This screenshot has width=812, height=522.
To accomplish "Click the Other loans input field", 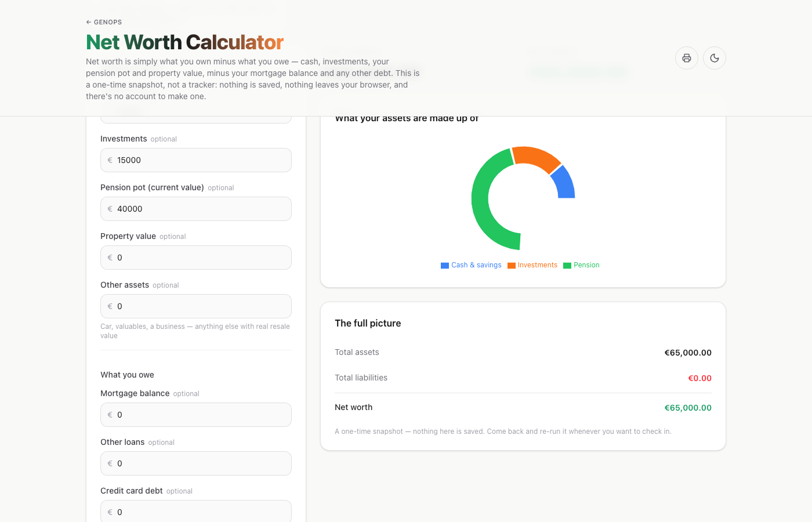I will [196, 463].
